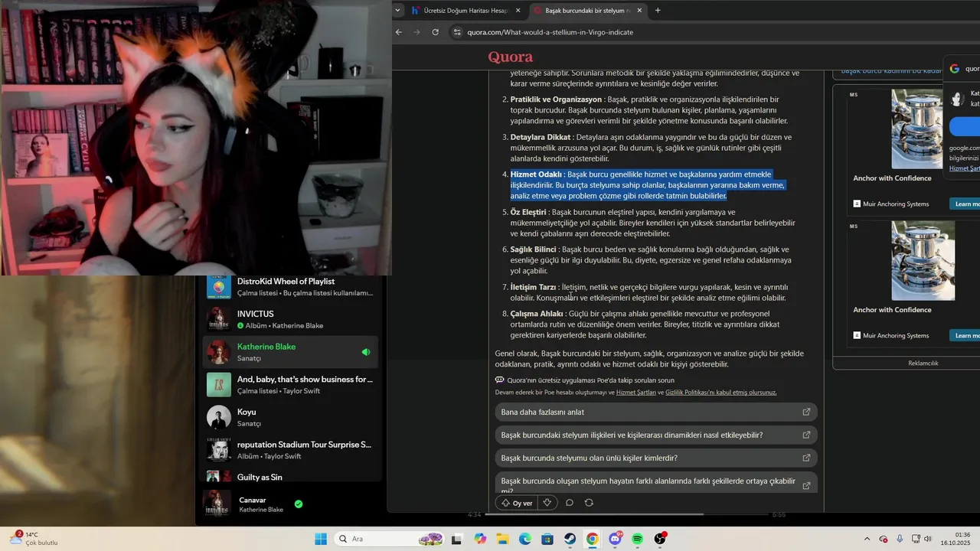
Task: Launch Copilot from the taskbar
Action: [x=480, y=539]
